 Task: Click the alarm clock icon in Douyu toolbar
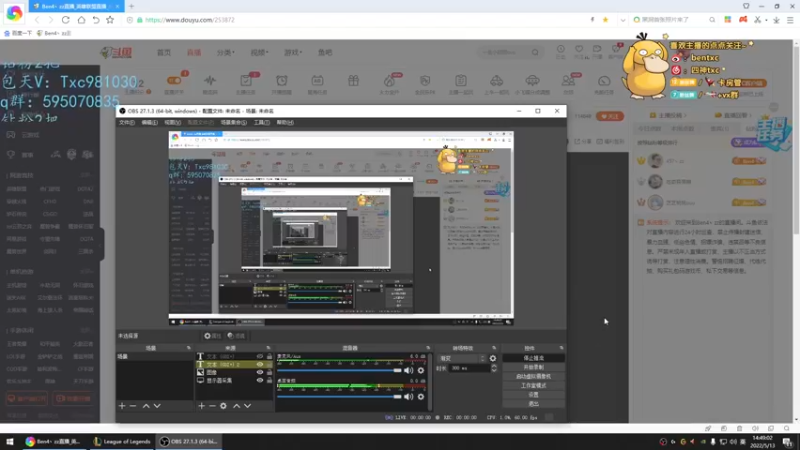pyautogui.click(x=282, y=81)
